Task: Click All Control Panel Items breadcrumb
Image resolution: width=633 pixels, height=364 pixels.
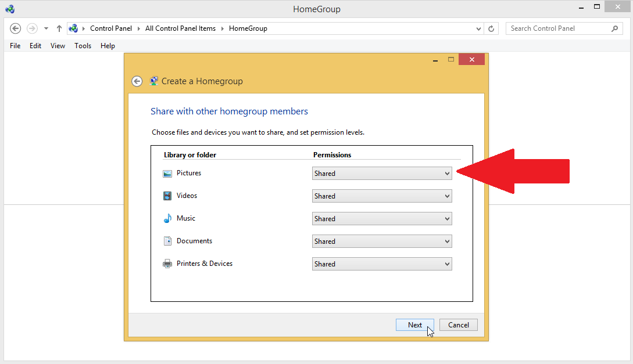Action: [180, 28]
